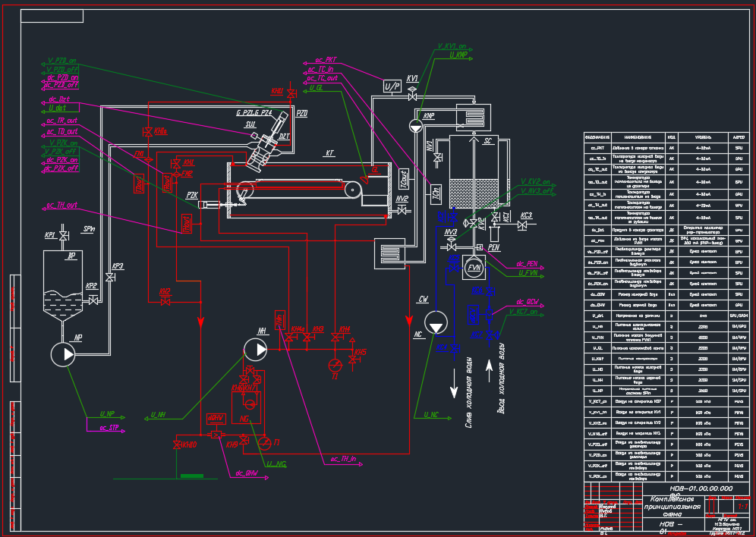Click the dc_TH_in magenta label
756x537 pixels.
click(x=343, y=459)
